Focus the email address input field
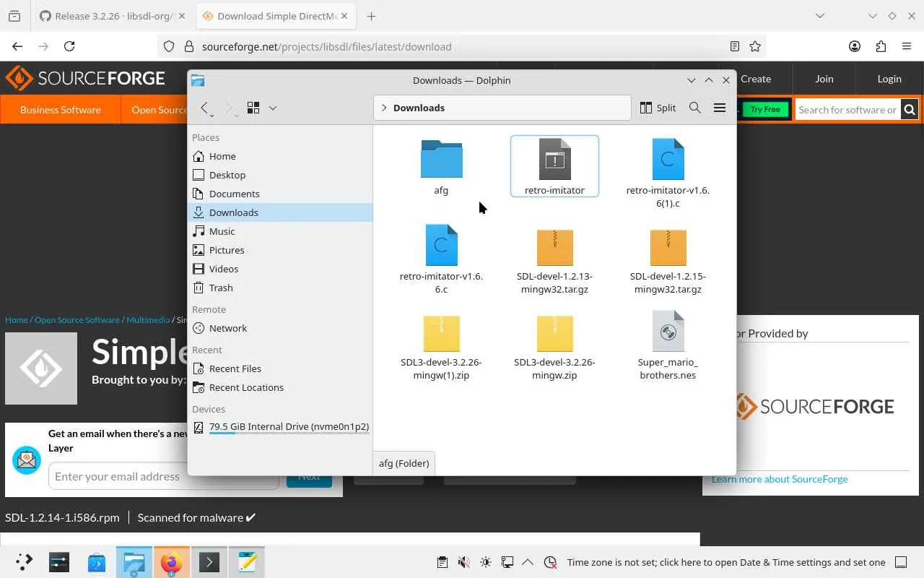Screen dimensions: 924x578 coord(164,476)
